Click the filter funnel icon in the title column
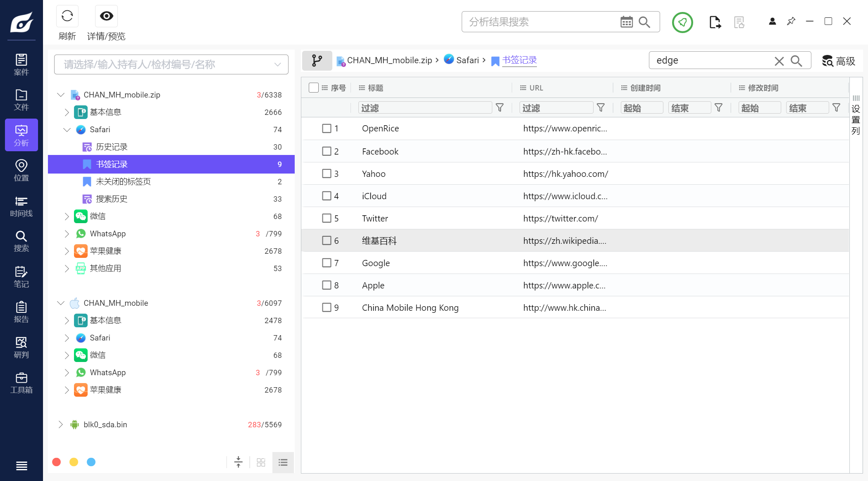 [x=499, y=108]
